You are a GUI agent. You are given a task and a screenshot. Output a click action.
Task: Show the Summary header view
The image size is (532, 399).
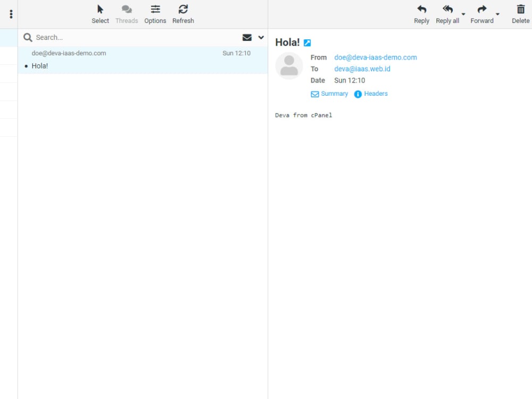329,94
